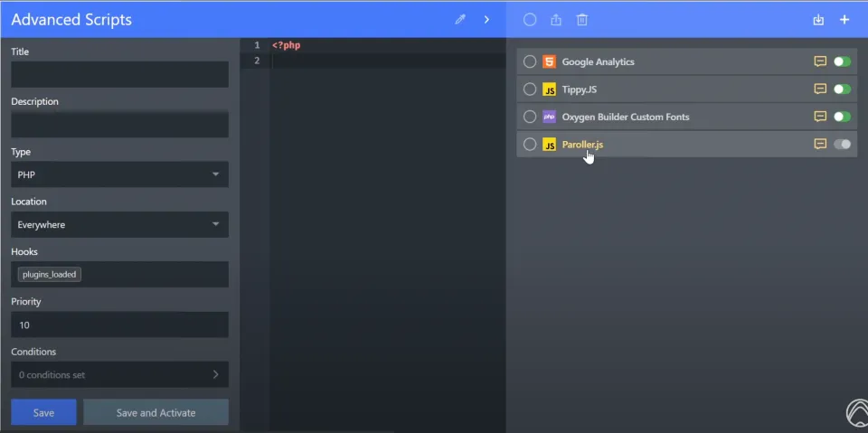The width and height of the screenshot is (868, 433).
Task: Click the select-all circle in the scripts toolbar
Action: pyautogui.click(x=530, y=19)
